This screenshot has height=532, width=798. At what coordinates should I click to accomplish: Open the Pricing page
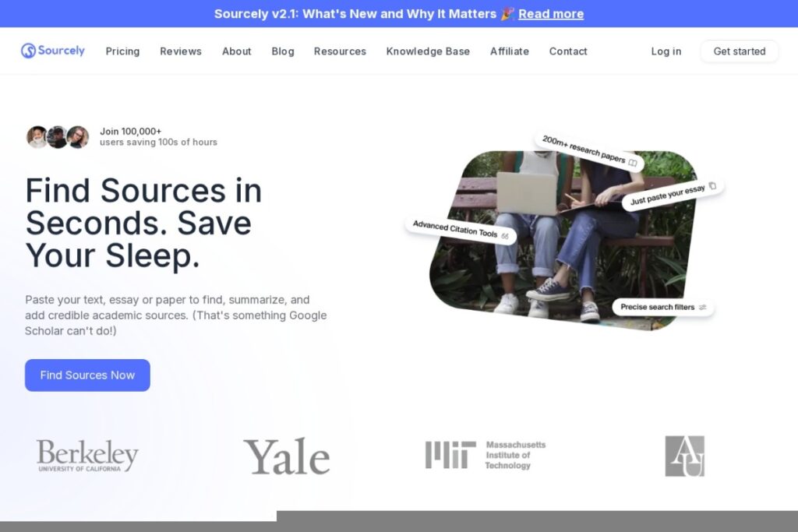pyautogui.click(x=122, y=51)
